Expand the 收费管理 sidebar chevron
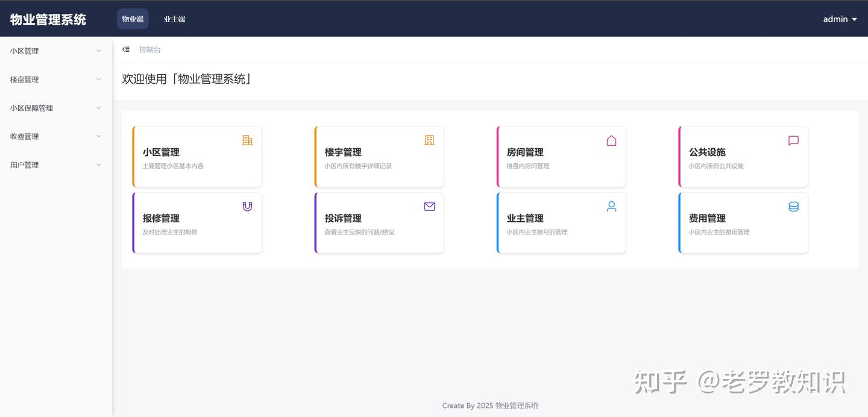 [x=99, y=136]
